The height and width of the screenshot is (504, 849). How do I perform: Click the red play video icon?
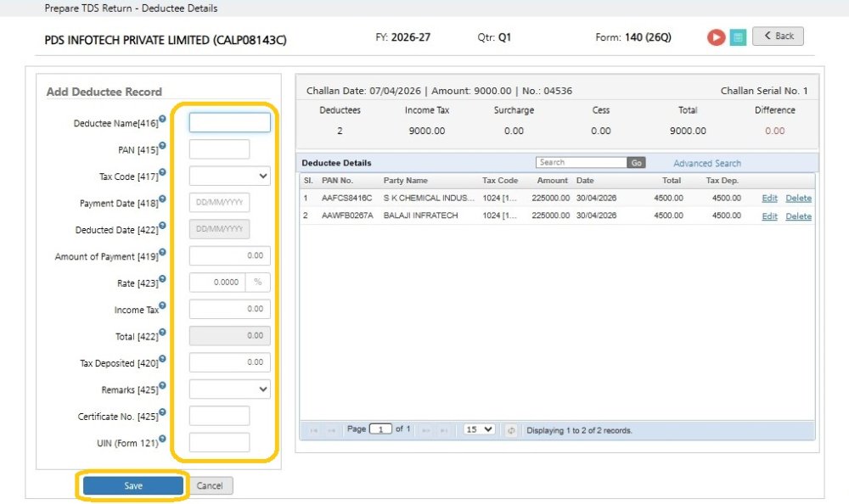716,36
